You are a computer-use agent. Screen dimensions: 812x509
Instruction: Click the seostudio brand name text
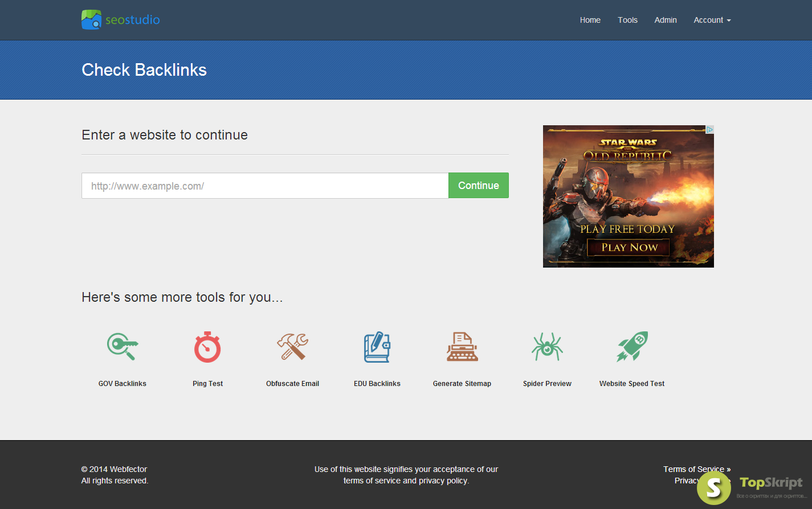pyautogui.click(x=133, y=20)
